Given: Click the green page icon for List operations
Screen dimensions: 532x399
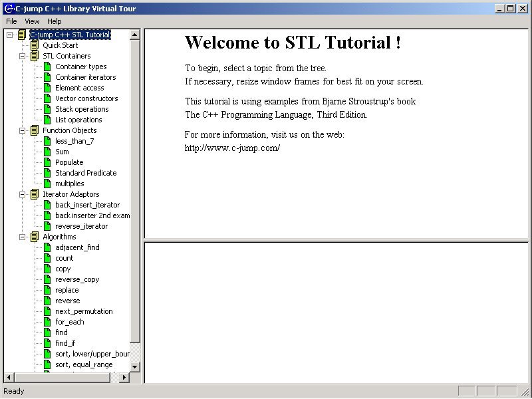Looking at the screenshot, I should (47, 120).
